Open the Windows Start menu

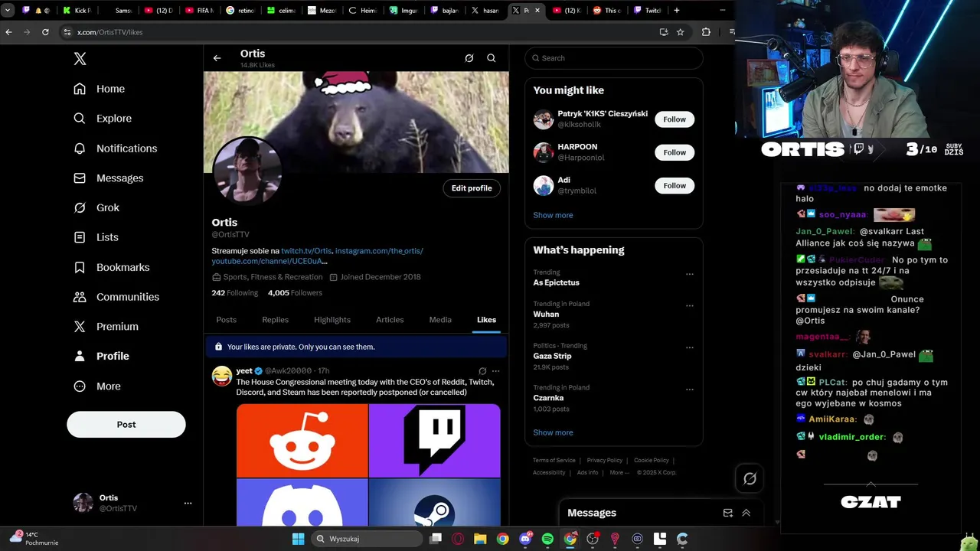point(298,539)
